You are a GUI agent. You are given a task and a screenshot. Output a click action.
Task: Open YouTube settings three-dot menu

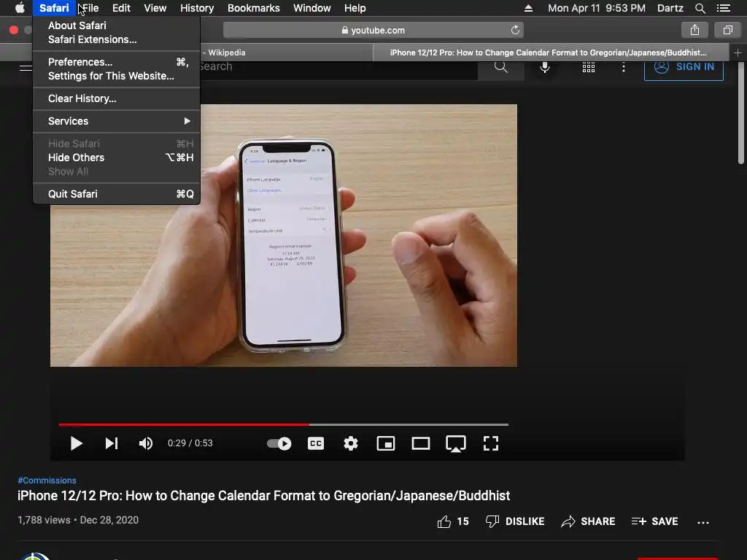623,66
